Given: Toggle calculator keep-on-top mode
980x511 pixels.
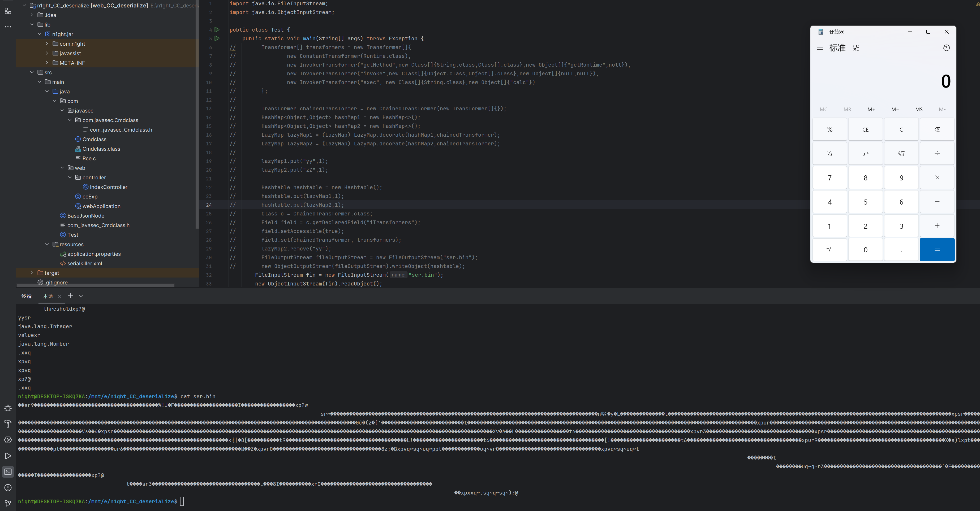Looking at the screenshot, I should 856,48.
